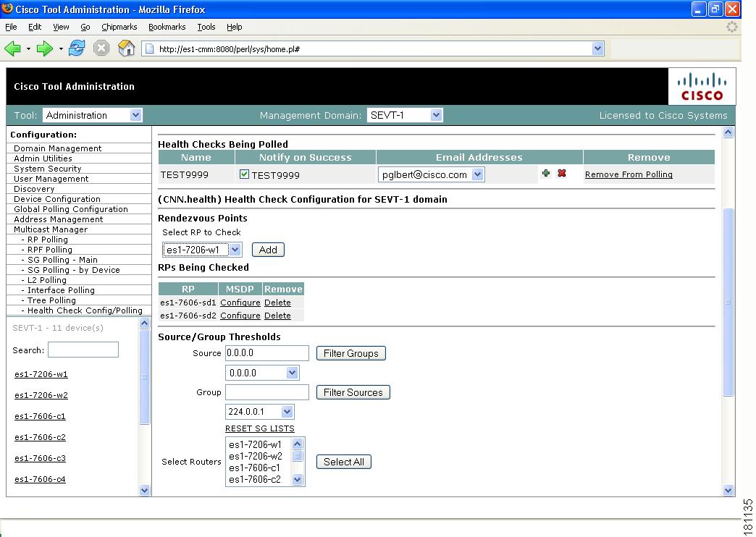Open the File menu
756x537 pixels.
coord(11,27)
